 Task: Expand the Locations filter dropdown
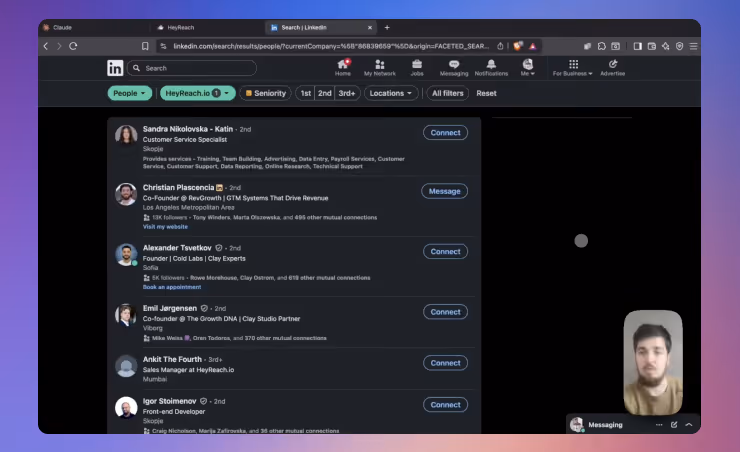[x=390, y=93]
